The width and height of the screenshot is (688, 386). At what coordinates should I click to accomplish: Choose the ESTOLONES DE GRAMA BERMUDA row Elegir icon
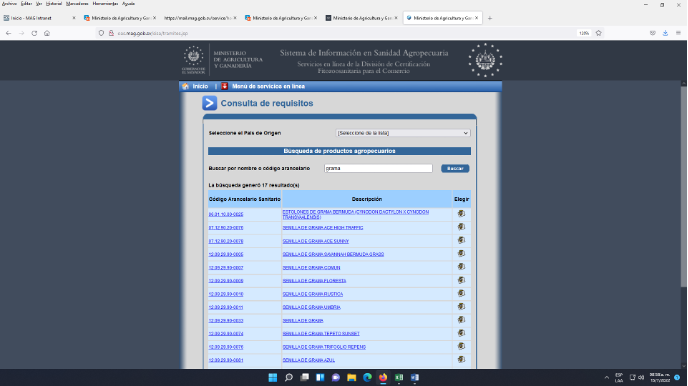(461, 214)
